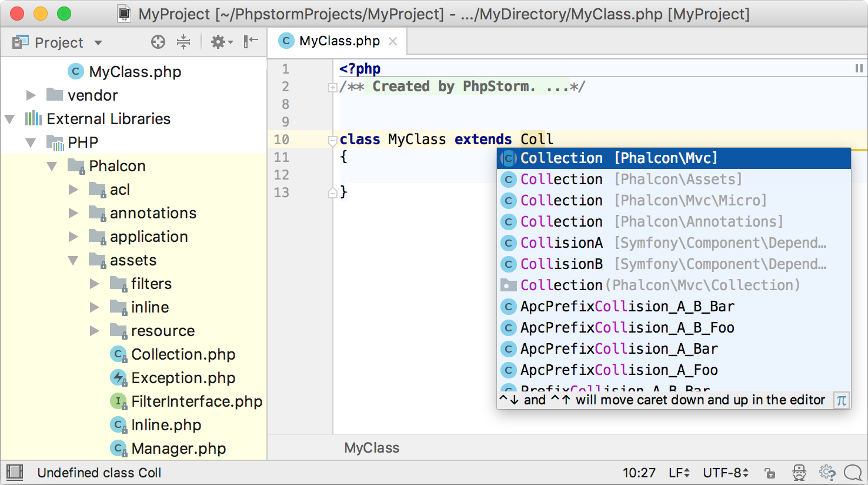Expand the annotations folder
This screenshot has height=485, width=868.
[x=74, y=213]
